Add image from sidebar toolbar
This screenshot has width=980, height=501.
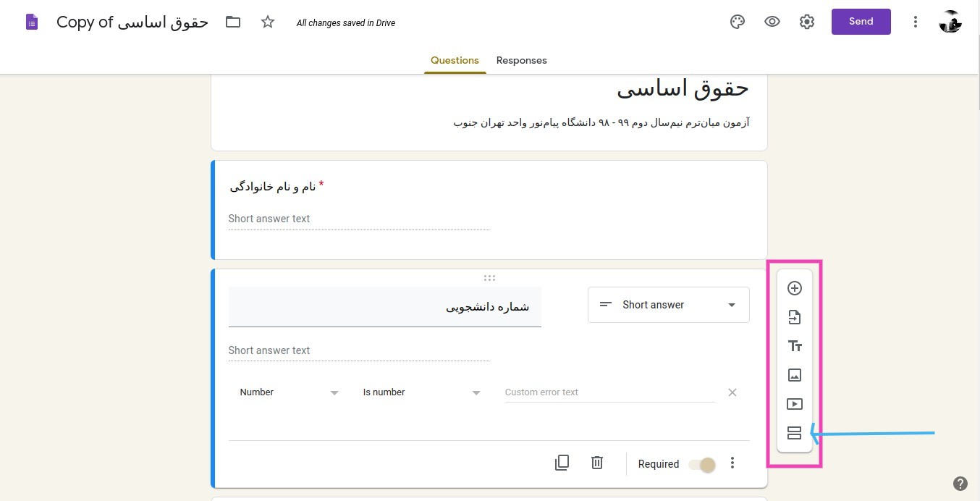(x=795, y=375)
